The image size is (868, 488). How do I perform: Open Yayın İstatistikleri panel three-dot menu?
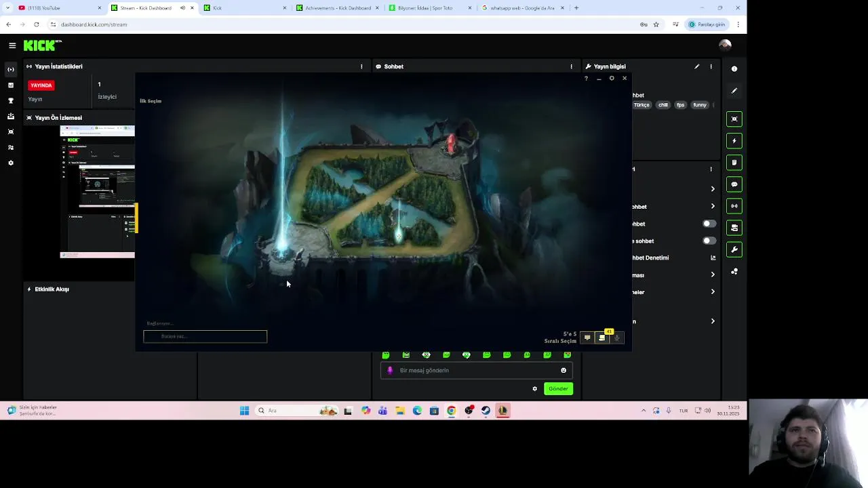click(361, 66)
